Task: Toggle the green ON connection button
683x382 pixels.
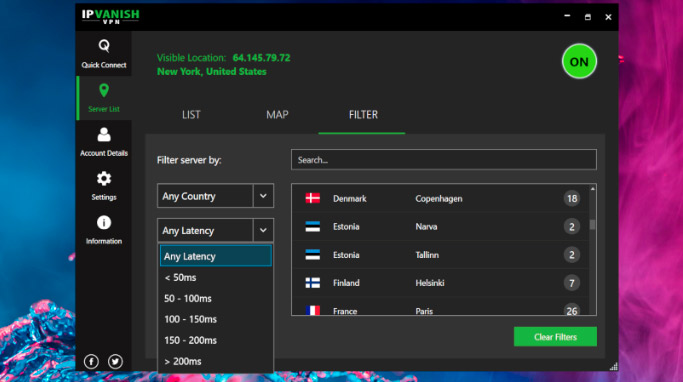Action: pos(579,61)
